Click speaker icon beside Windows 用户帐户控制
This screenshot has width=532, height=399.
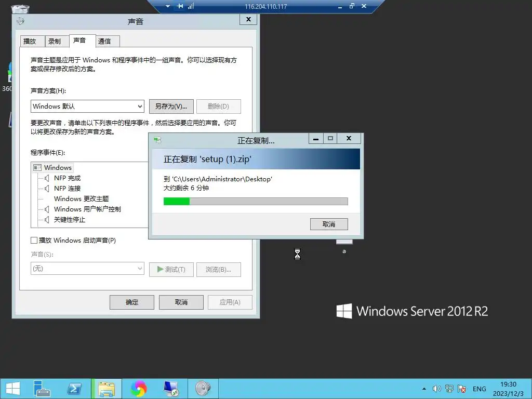click(x=47, y=209)
